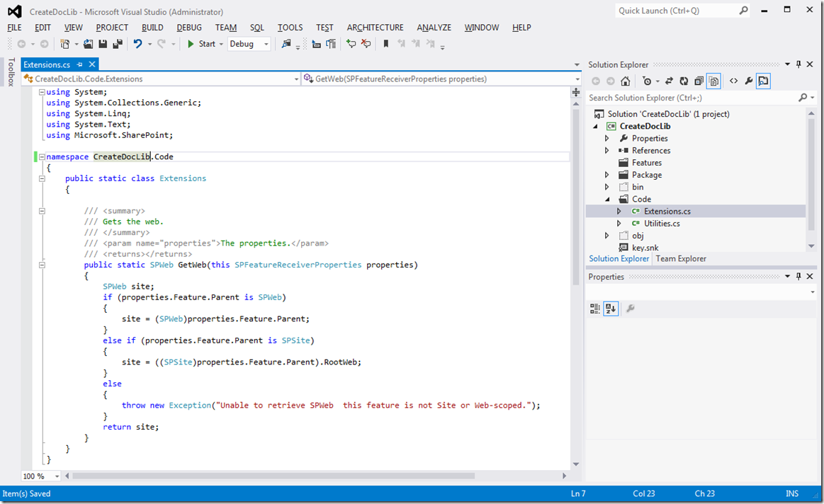
Task: Collapse the namespace CreateDocLib.Code code block
Action: (x=42, y=156)
